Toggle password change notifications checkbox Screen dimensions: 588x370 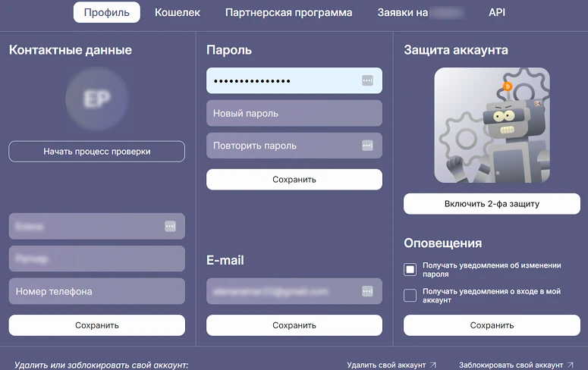coord(410,269)
